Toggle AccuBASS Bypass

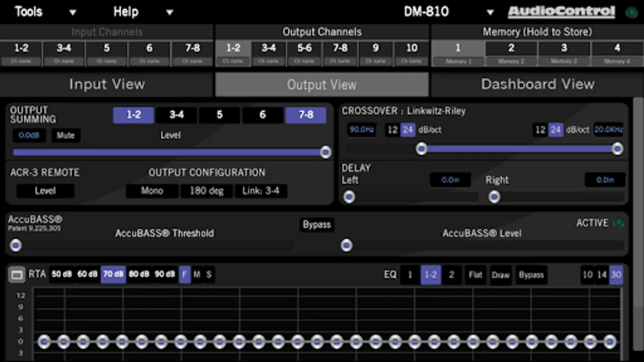coord(317,224)
